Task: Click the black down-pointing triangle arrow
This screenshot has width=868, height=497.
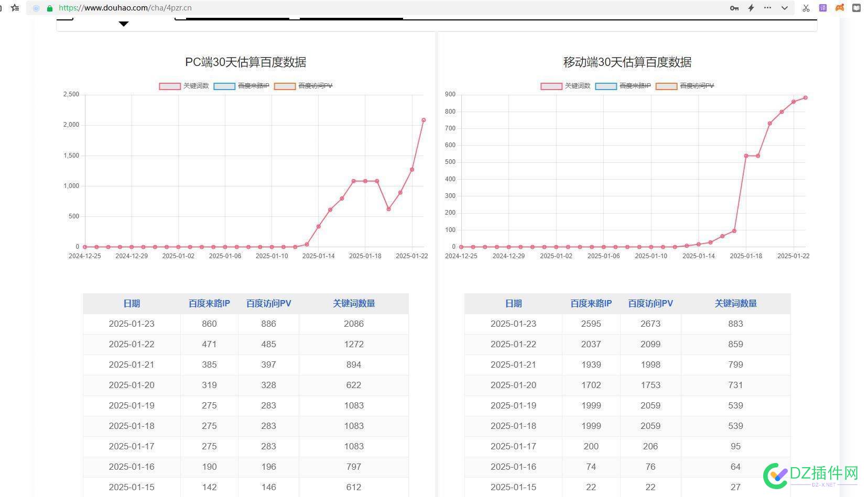Action: coord(124,24)
